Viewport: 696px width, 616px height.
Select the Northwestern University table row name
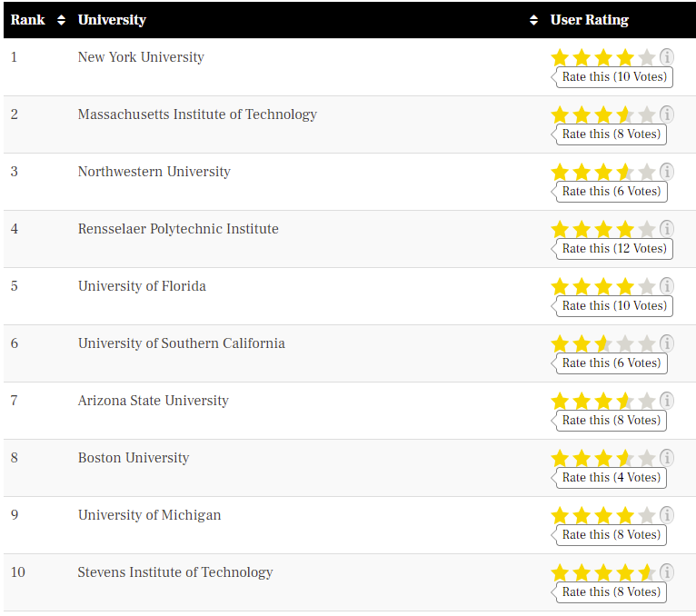point(154,172)
